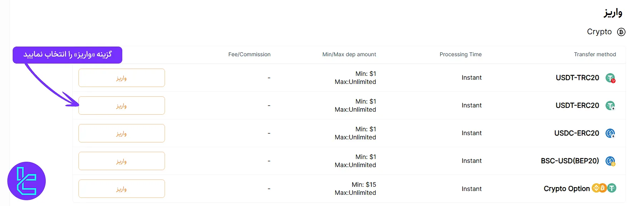The height and width of the screenshot is (206, 644).
Task: Select the USDT-TRC20 transfer method name
Action: [577, 78]
